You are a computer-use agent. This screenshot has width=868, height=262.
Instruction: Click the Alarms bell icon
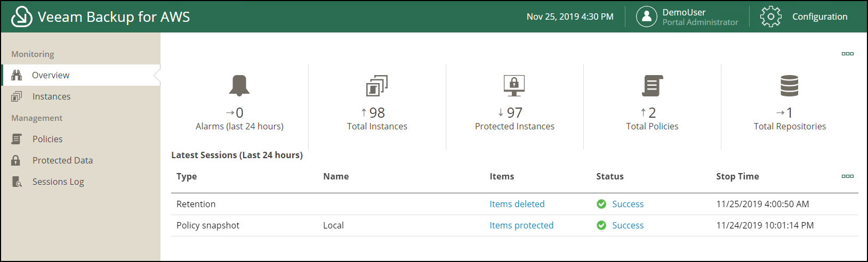click(239, 86)
